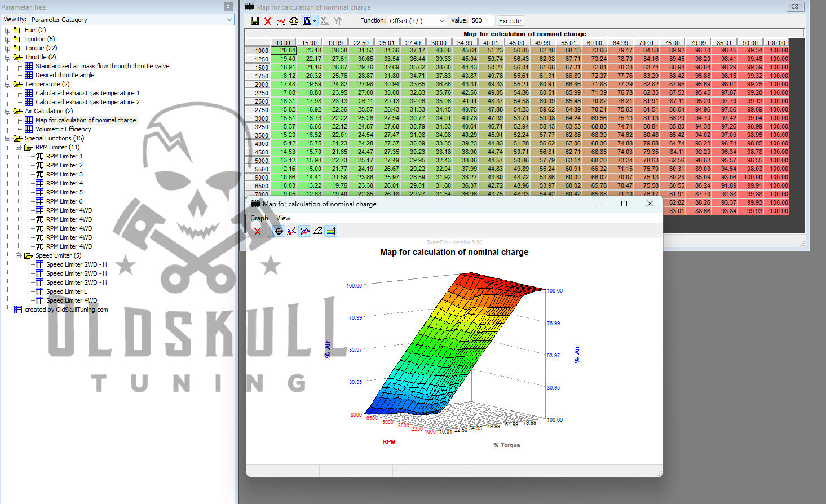This screenshot has height=504, width=826.
Task: Open the Function Offset (+/-) dropdown
Action: tap(417, 21)
